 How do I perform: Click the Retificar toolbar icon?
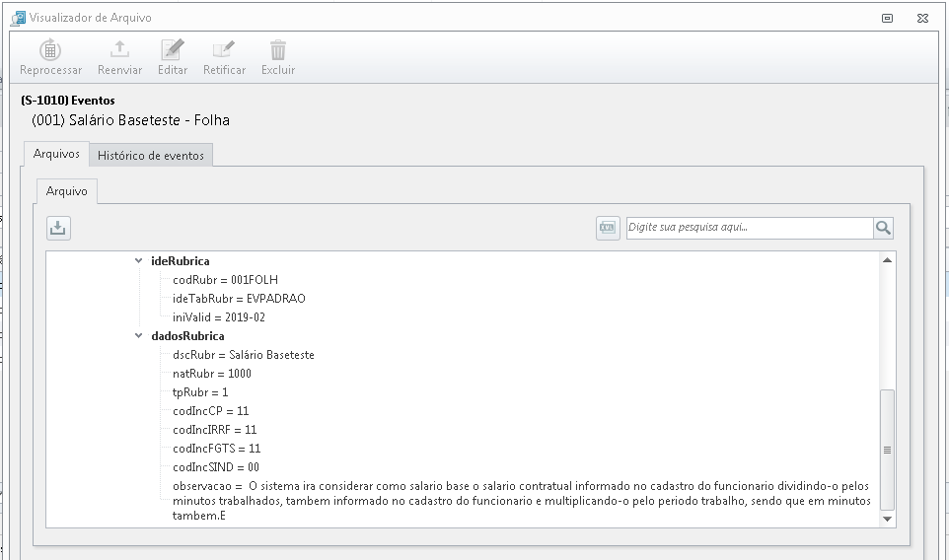(224, 49)
